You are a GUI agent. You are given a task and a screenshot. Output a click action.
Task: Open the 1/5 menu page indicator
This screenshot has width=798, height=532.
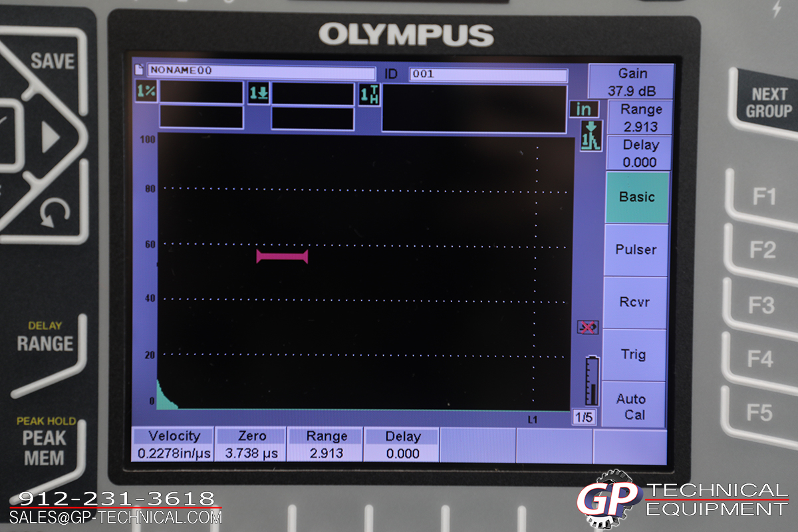(585, 418)
